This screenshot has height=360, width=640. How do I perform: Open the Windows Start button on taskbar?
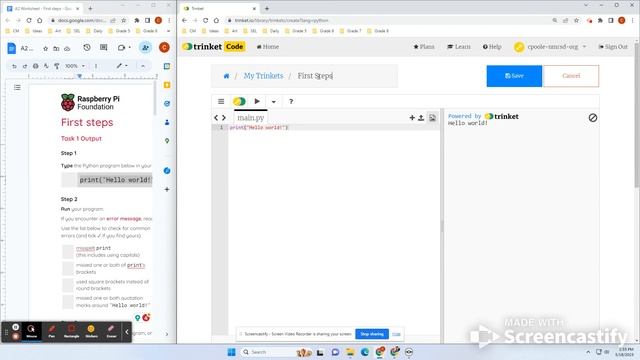click(x=231, y=352)
